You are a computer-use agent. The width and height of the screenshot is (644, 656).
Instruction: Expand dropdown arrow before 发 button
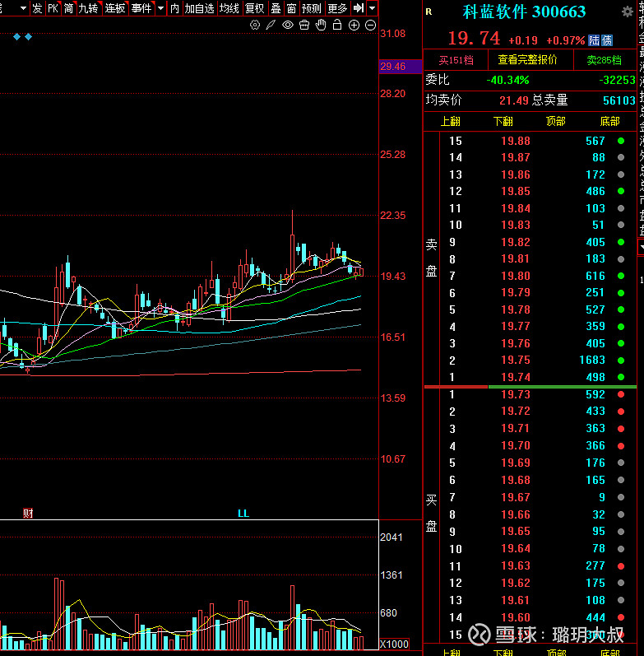[23, 8]
